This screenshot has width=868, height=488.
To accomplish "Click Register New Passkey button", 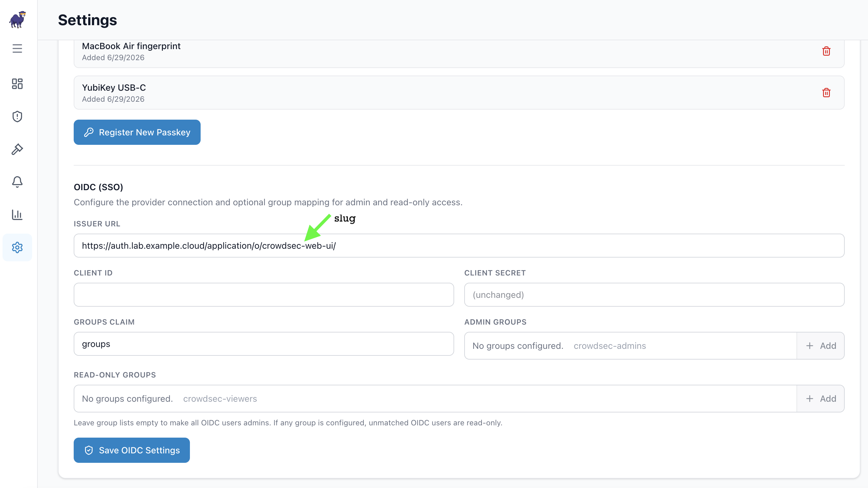I will pyautogui.click(x=137, y=132).
